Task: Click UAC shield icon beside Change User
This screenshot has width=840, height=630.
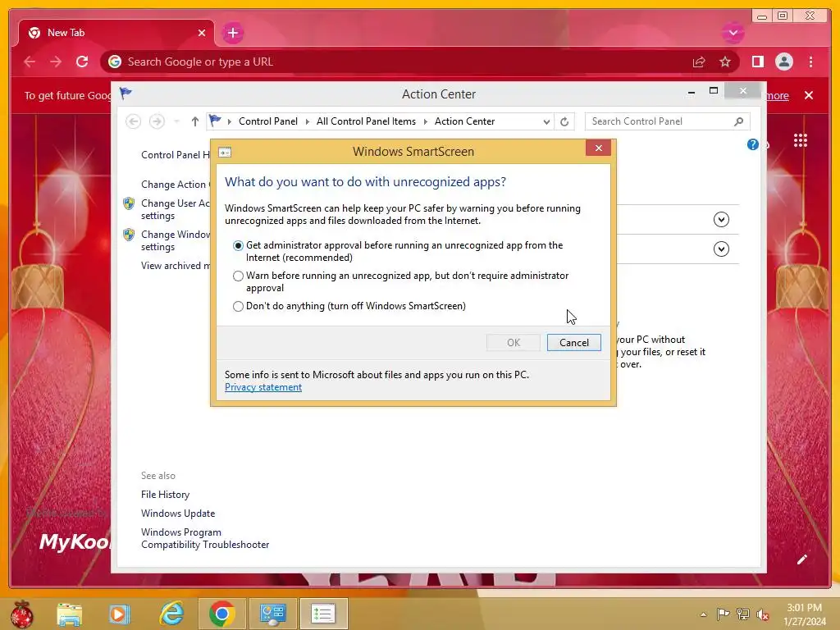Action: pyautogui.click(x=129, y=203)
